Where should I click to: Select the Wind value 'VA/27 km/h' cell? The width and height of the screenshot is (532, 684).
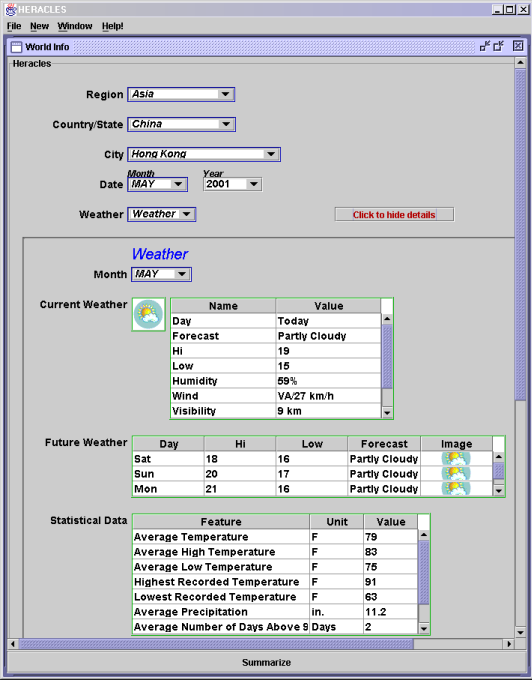click(328, 396)
